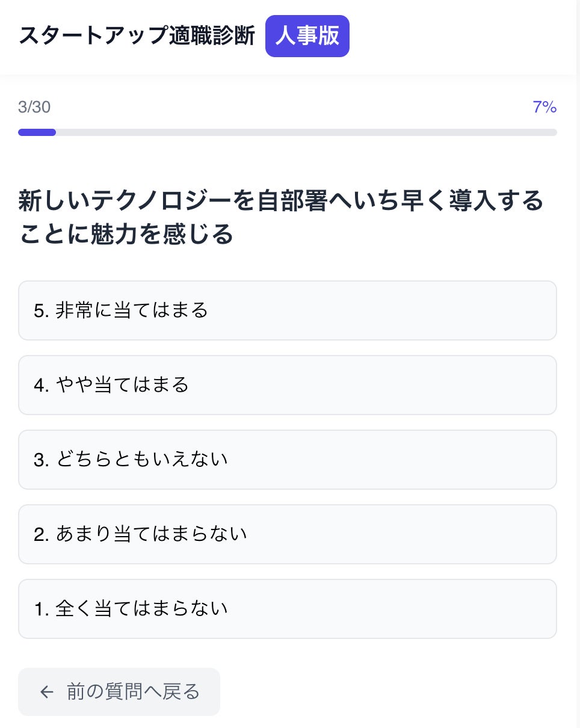
Task: Click the '3/30' question counter
Action: coord(34,108)
